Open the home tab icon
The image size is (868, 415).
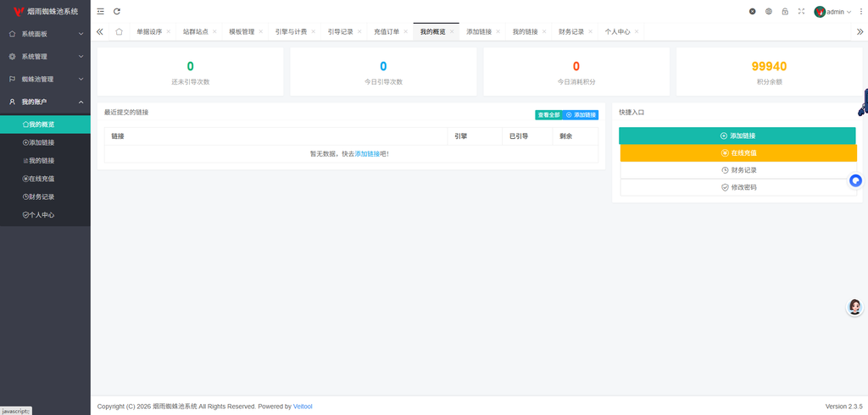(x=119, y=31)
